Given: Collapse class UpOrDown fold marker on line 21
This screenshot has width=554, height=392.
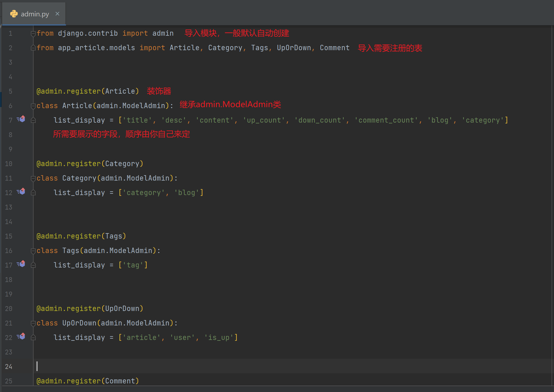Looking at the screenshot, I should point(33,323).
